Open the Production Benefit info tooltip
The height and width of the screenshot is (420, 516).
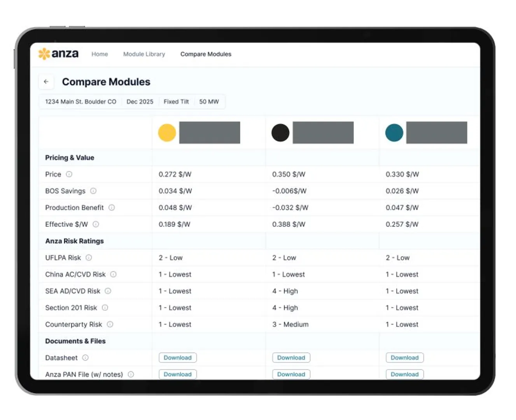point(112,208)
